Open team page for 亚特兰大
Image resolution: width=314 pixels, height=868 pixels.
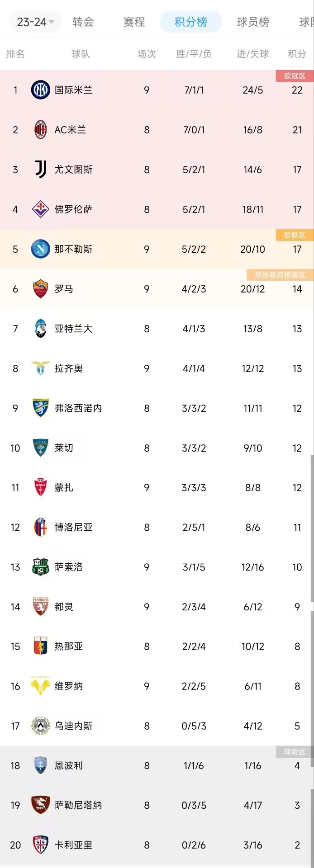[x=73, y=329]
